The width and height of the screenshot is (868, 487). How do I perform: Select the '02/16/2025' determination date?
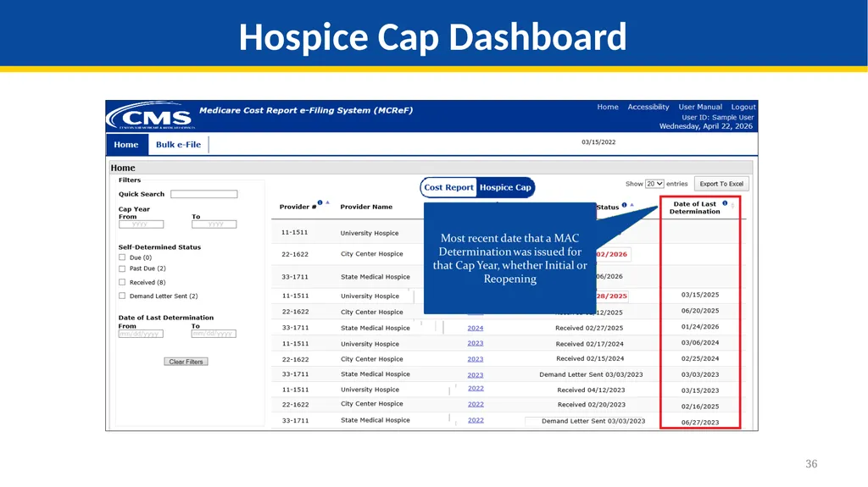click(699, 407)
